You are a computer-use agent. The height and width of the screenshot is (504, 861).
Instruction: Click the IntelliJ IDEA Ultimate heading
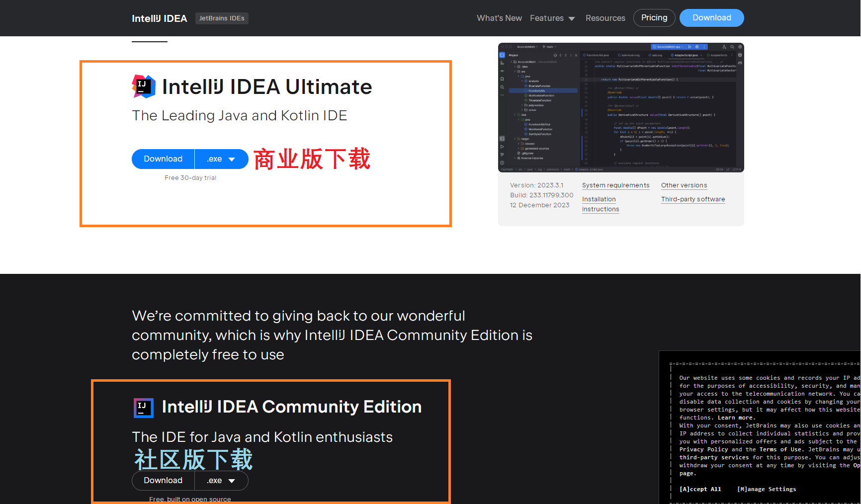[267, 87]
